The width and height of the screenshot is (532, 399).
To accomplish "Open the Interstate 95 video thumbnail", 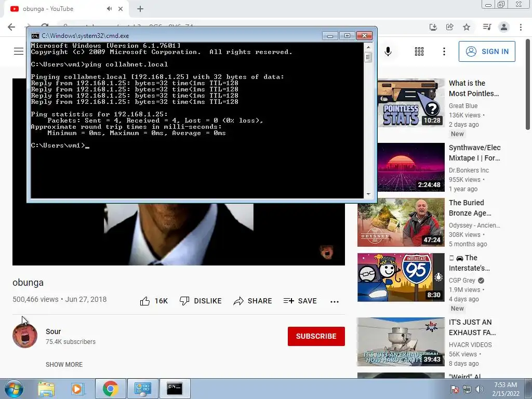I will tap(401, 277).
